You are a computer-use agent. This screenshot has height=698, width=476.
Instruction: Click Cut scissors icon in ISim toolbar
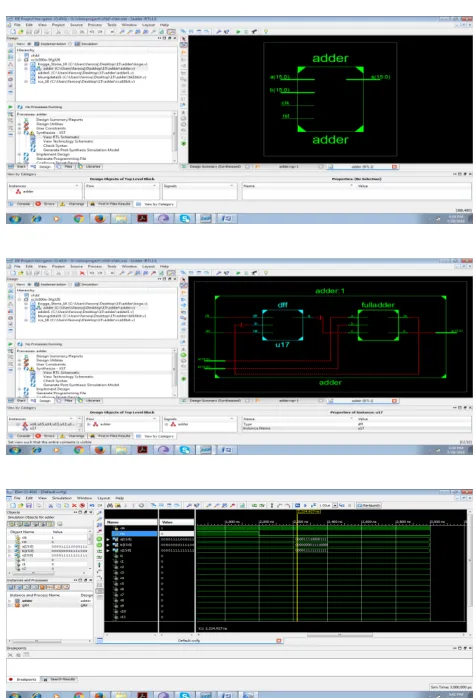coord(50,506)
